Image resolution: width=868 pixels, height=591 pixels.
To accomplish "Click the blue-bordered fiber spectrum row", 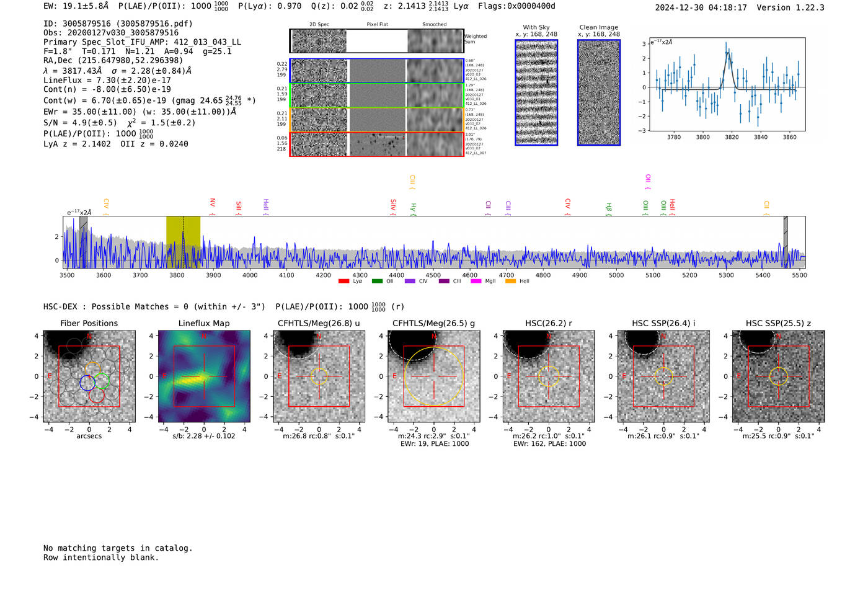I will 377,71.
